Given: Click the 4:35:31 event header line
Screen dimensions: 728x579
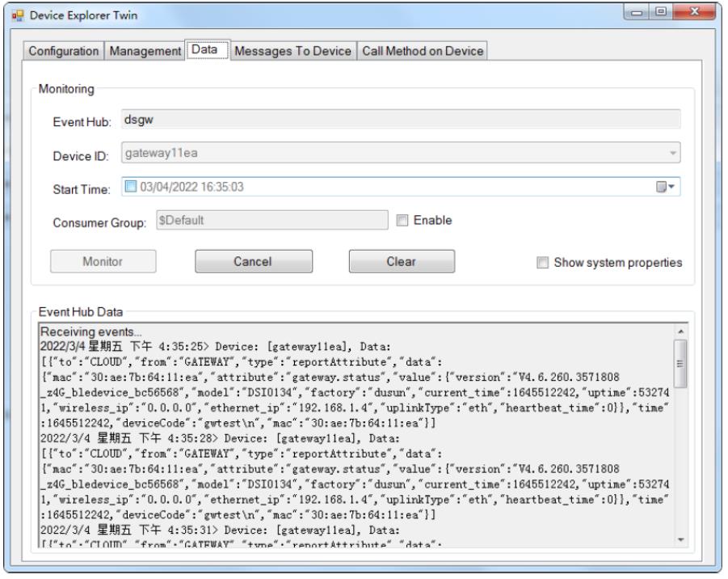Looking at the screenshot, I should [220, 530].
